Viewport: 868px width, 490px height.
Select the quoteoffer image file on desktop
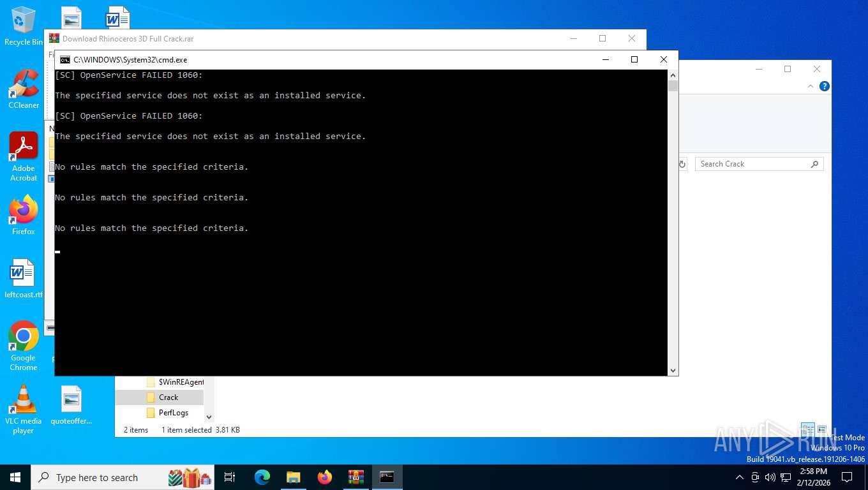coord(71,405)
